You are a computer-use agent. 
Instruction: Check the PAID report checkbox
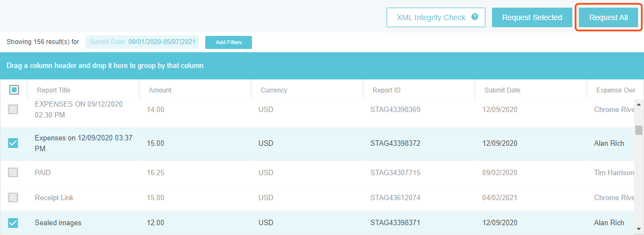[13, 172]
